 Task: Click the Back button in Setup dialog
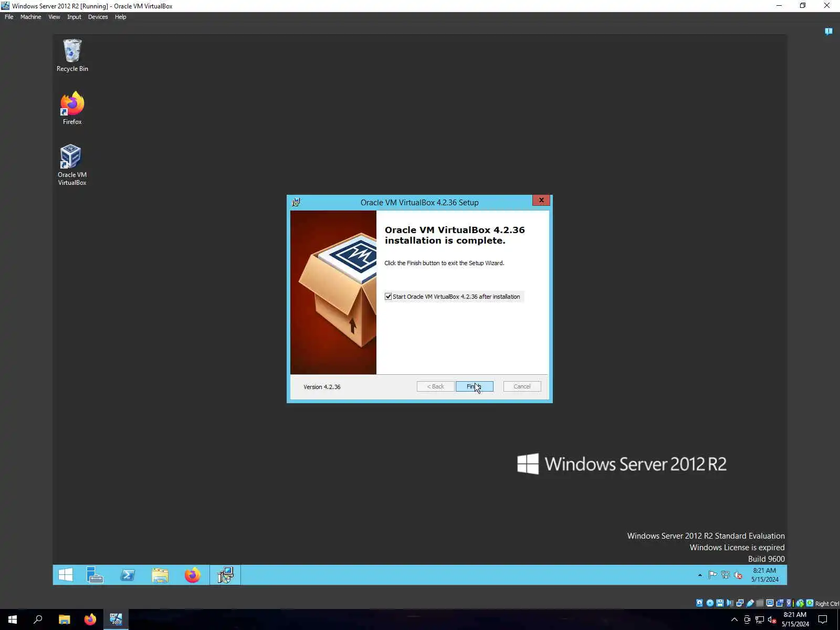click(435, 386)
